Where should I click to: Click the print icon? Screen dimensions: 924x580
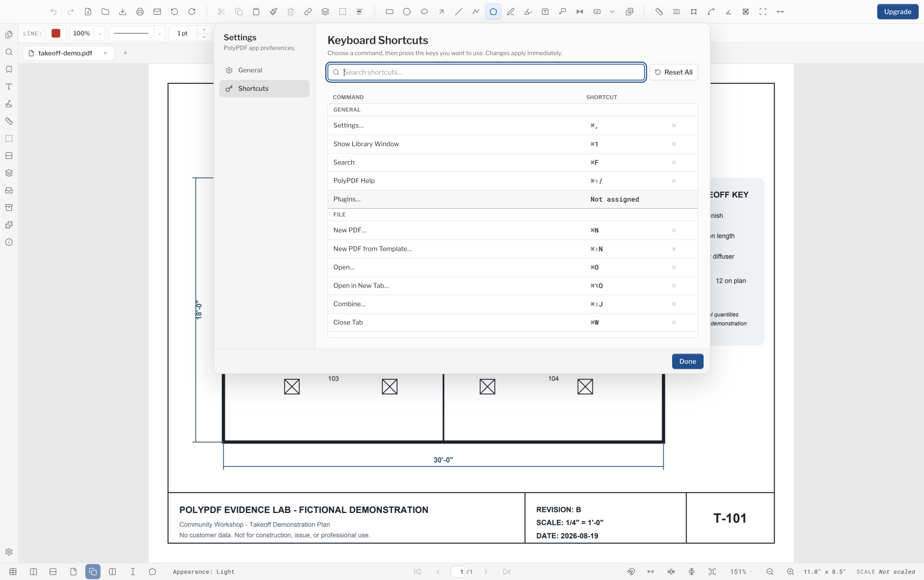coord(140,11)
